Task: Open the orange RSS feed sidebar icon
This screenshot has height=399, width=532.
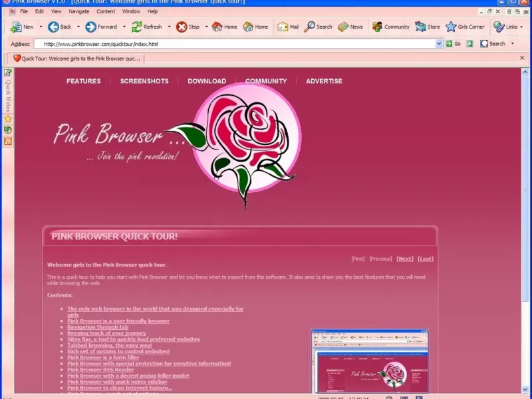Action: (8, 141)
